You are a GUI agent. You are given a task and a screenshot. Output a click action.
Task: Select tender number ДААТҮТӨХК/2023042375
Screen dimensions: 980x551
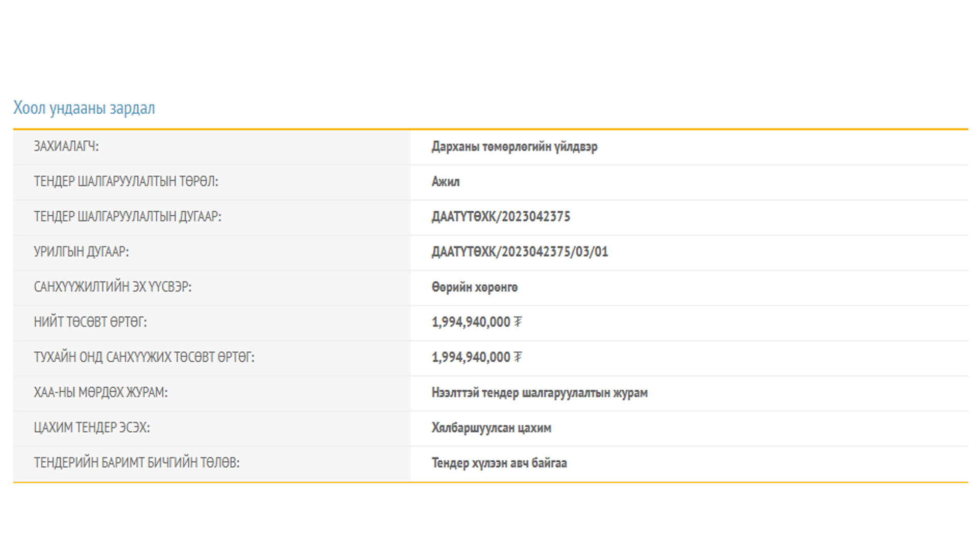(500, 217)
